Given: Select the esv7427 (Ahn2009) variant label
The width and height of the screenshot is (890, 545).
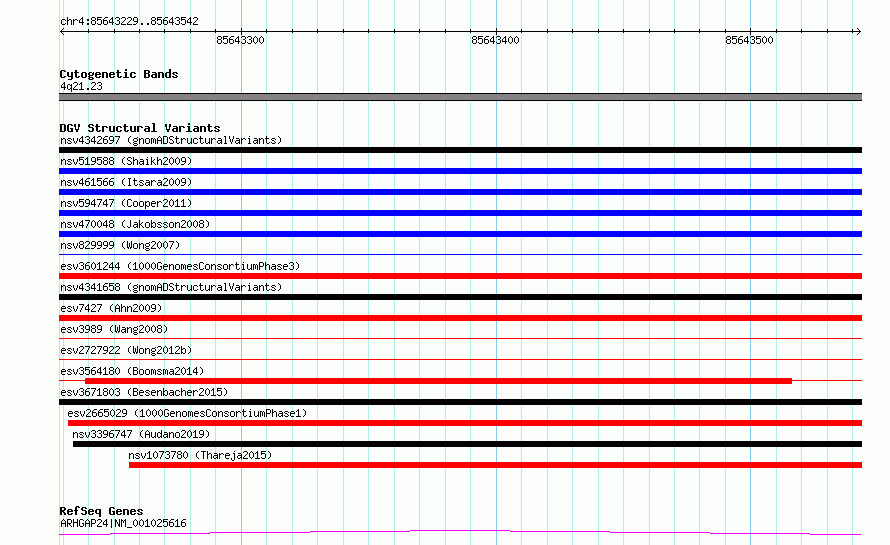Looking at the screenshot, I should click(111, 308).
